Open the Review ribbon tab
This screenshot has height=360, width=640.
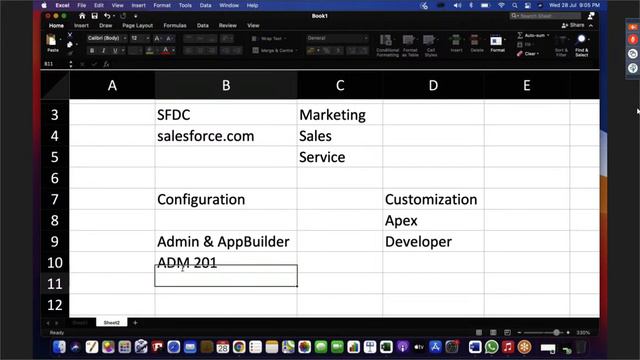click(x=227, y=25)
